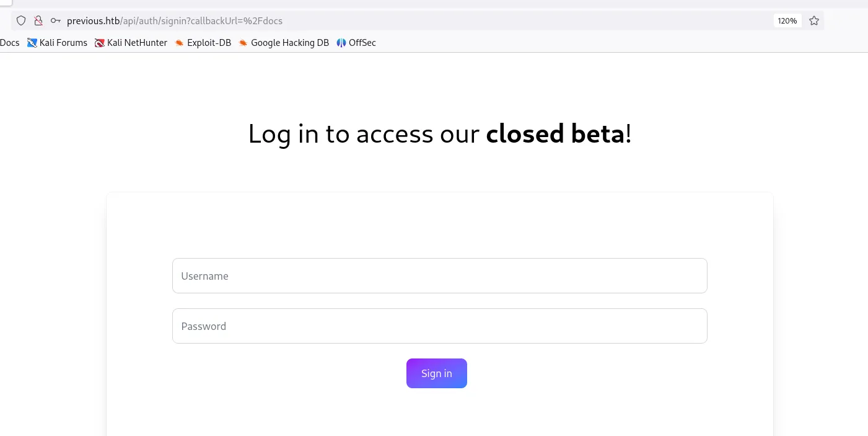This screenshot has height=436, width=868.
Task: Open the Kali NetHunter bookmark label
Action: [x=137, y=43]
